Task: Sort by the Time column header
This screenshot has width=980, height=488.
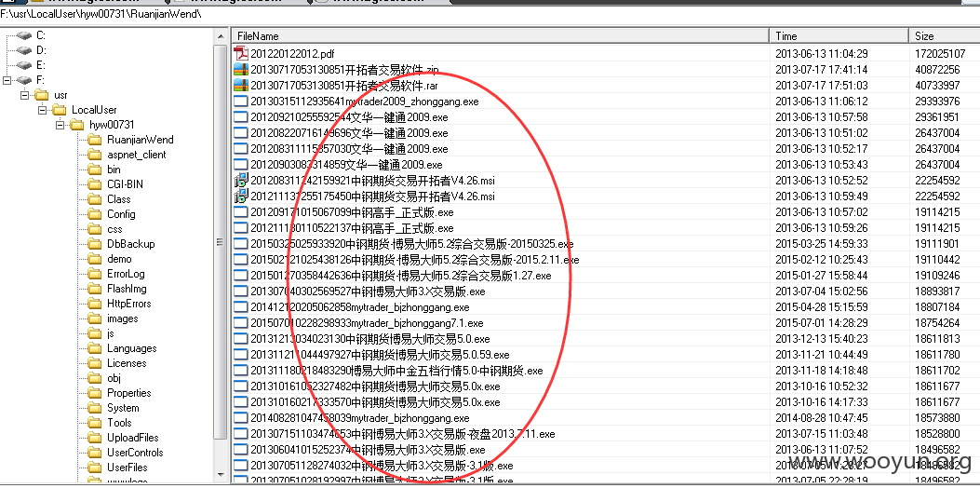Action: tap(839, 36)
